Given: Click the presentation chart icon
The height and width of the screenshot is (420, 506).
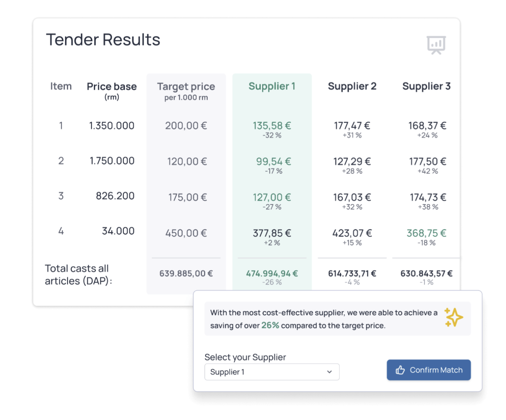Looking at the screenshot, I should coord(436,45).
